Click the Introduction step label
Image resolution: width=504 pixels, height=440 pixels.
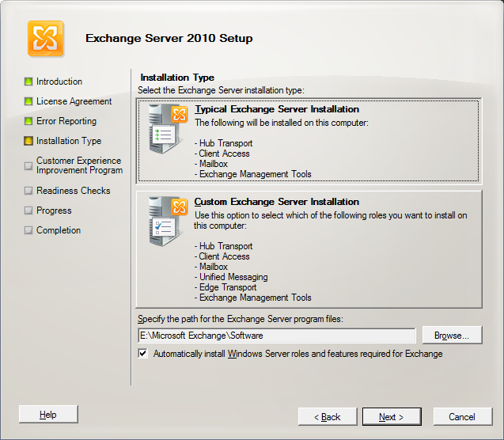coord(59,82)
